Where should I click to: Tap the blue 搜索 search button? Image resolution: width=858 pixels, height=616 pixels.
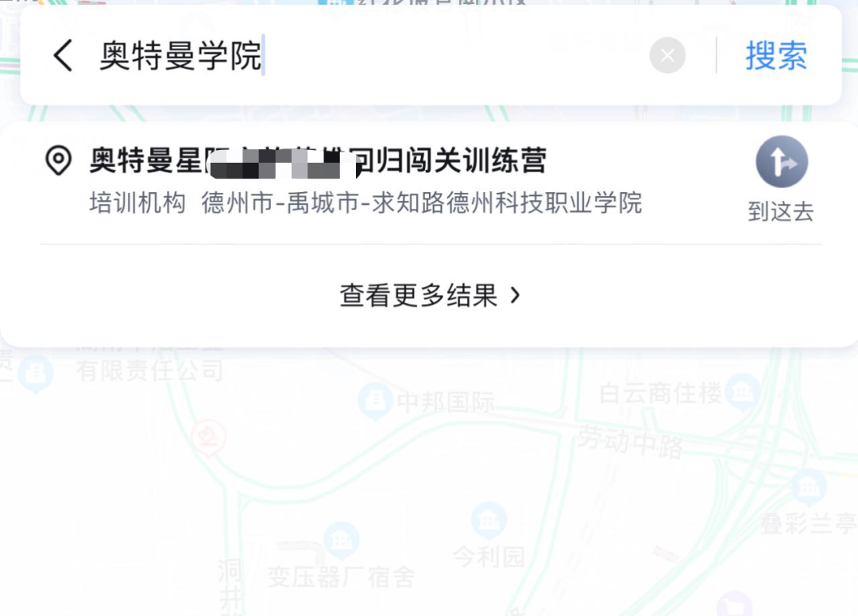tap(776, 56)
